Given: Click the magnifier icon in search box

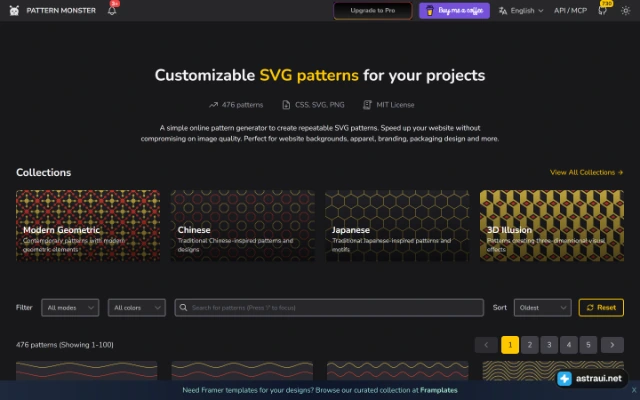Looking at the screenshot, I should pos(184,307).
